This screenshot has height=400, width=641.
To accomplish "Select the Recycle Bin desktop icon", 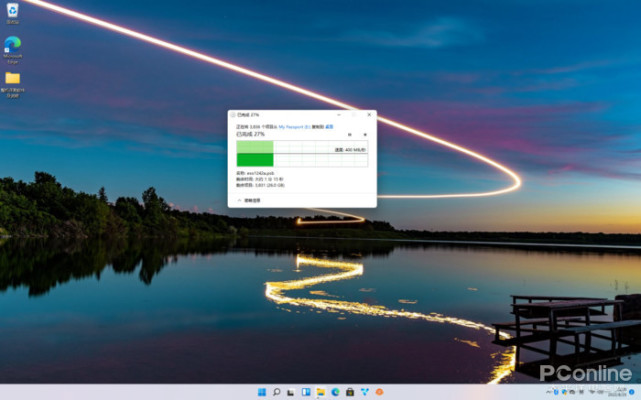I will point(13,13).
